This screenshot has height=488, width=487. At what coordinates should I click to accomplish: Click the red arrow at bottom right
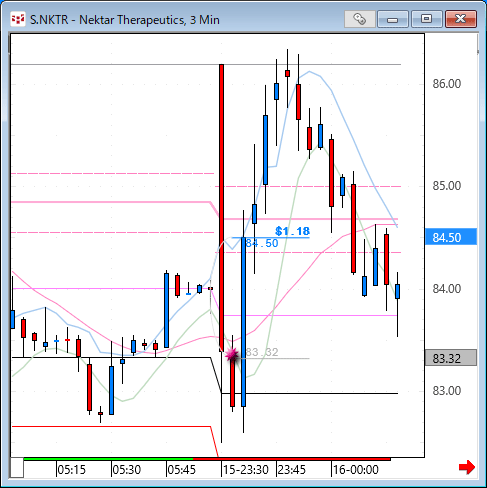[467, 467]
